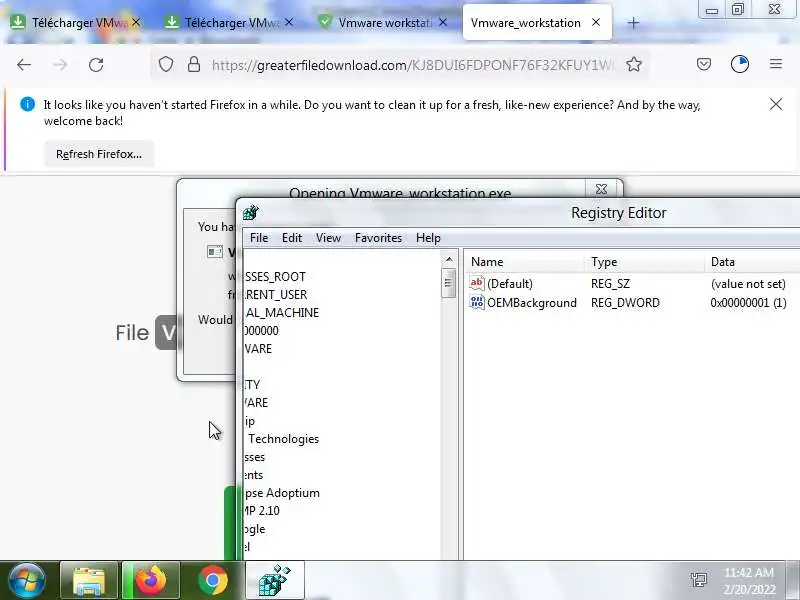
Task: Select the pse Adoptium registry key
Action: coord(282,493)
